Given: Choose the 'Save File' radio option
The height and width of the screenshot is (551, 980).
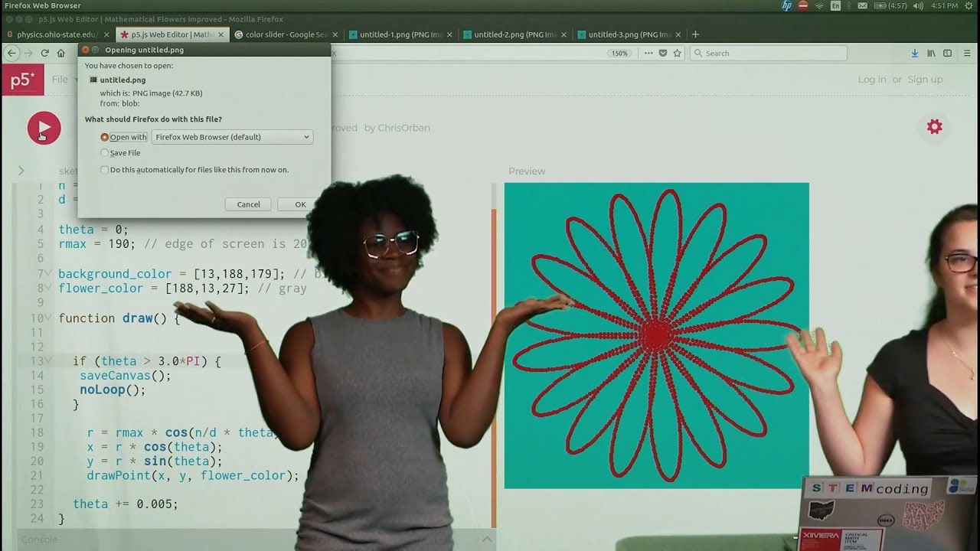Looking at the screenshot, I should coord(105,153).
